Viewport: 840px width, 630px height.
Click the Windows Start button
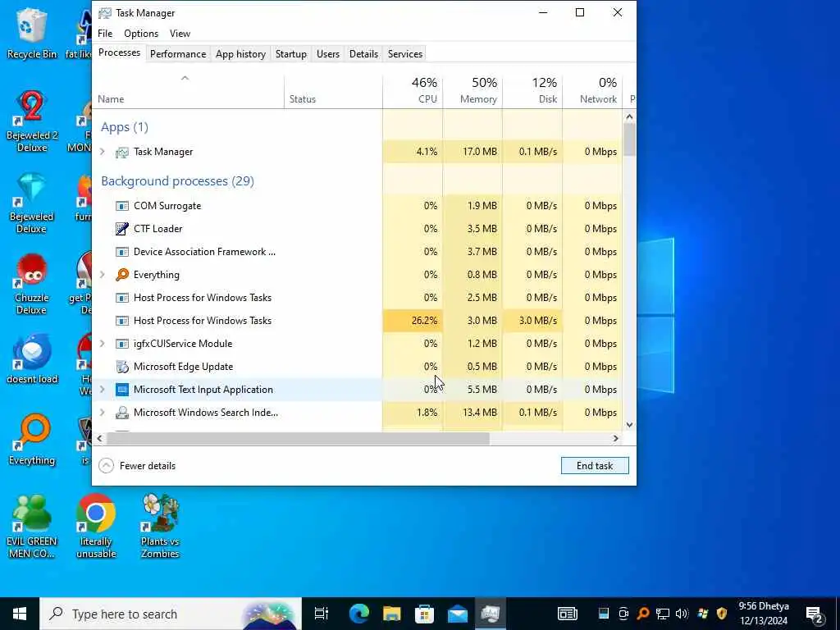point(20,614)
